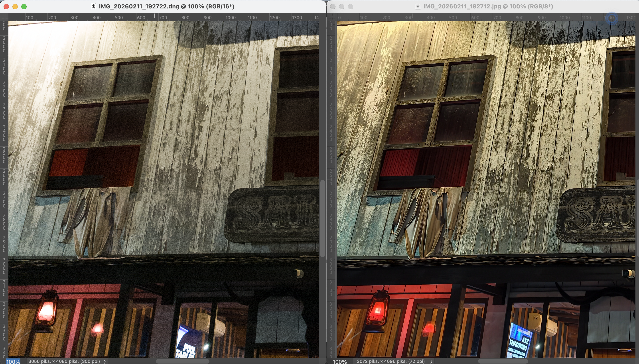639x364 pixels.
Task: Click the horizontal scrollbar of JPG window
Action: pos(503,361)
